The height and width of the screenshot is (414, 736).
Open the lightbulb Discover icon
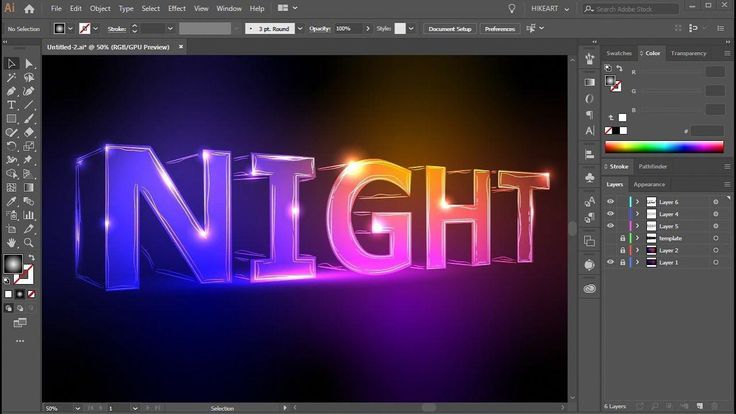(x=512, y=8)
